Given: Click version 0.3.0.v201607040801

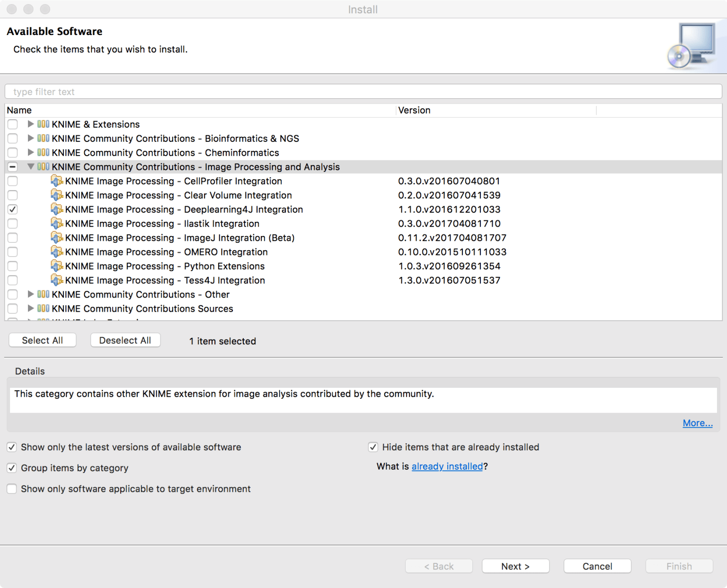Looking at the screenshot, I should coord(449,181).
